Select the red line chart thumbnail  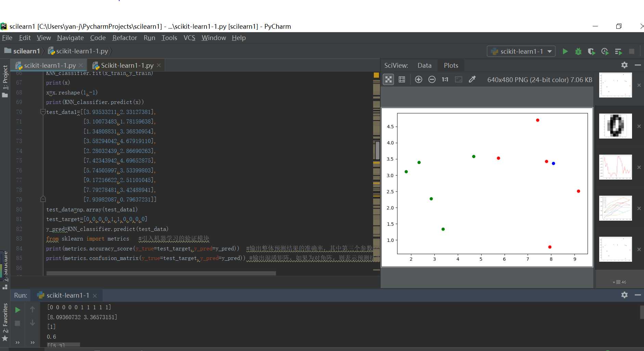615,167
